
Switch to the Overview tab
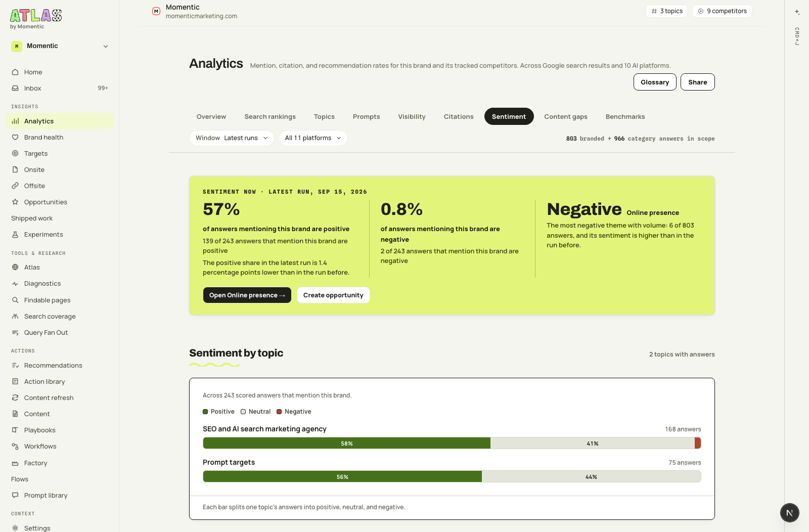click(x=211, y=117)
